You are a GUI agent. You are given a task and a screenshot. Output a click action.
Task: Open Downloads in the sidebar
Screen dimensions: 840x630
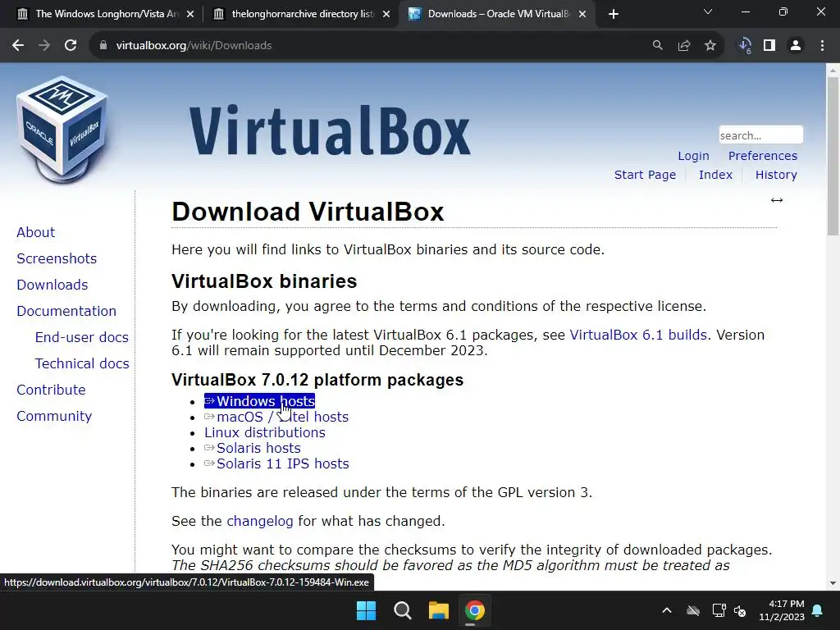(x=52, y=285)
